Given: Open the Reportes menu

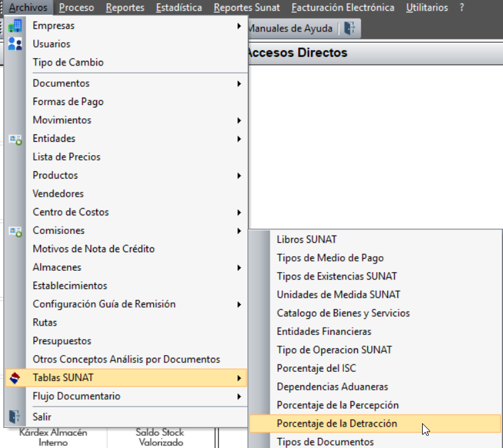Looking at the screenshot, I should [125, 7].
